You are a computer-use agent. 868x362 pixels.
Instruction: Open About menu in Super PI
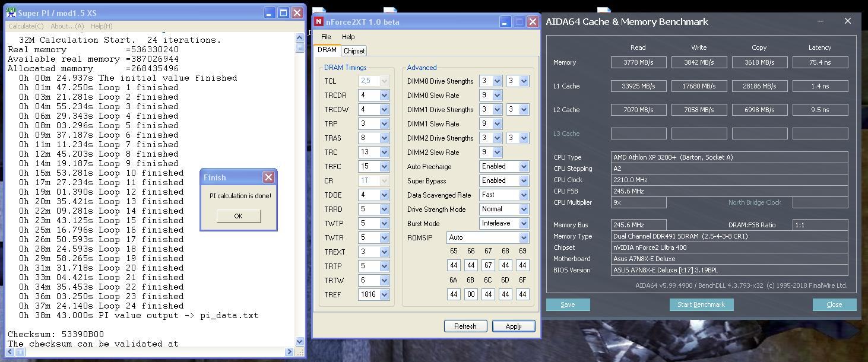[67, 26]
